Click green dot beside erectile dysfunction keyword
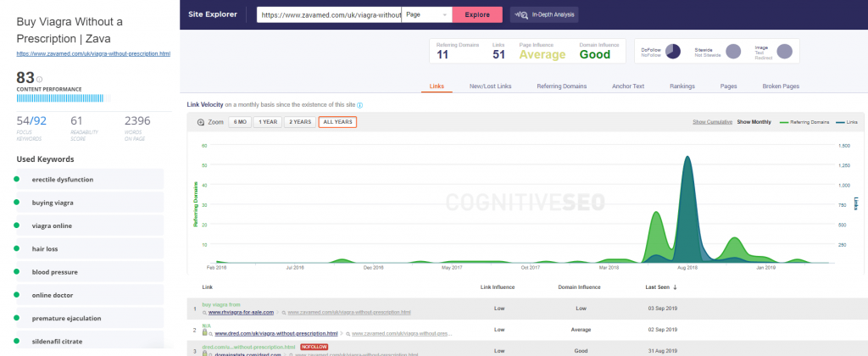The image size is (868, 356). click(17, 179)
